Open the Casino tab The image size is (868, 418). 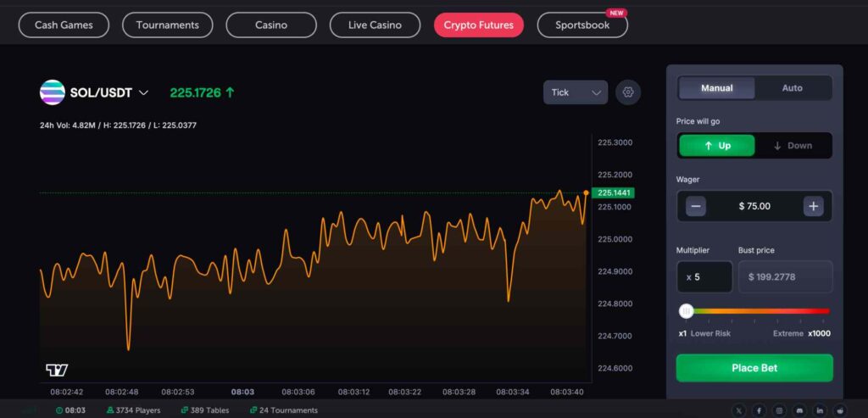click(271, 25)
